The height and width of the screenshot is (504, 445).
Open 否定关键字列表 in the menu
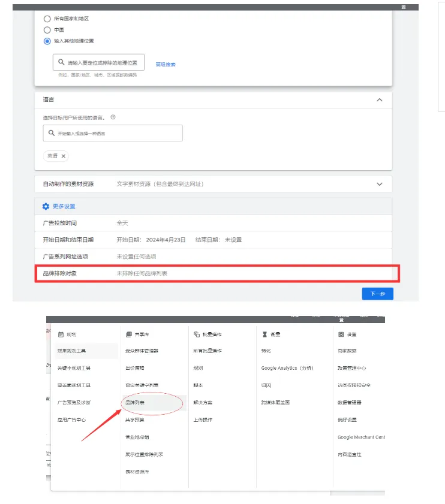[x=142, y=385]
